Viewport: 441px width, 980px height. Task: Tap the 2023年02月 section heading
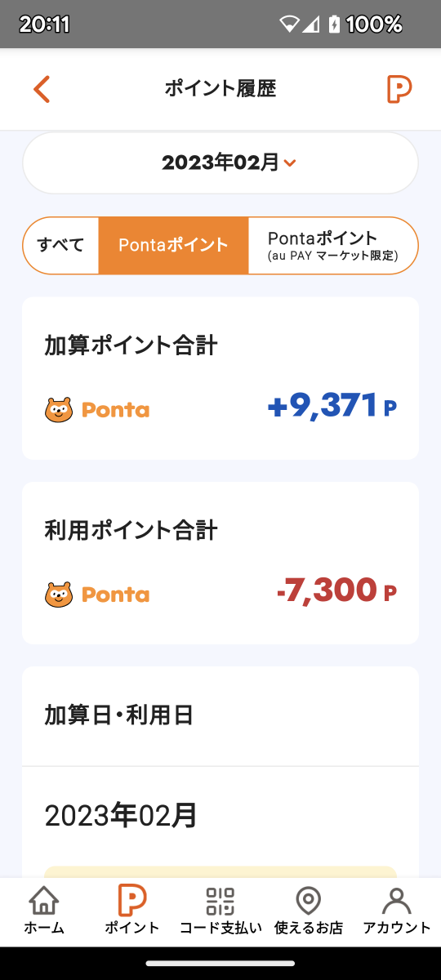tap(121, 815)
